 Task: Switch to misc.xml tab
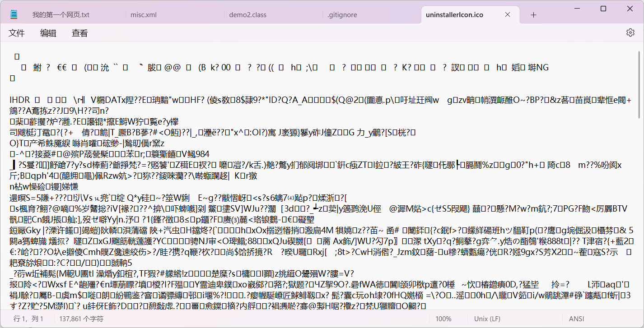click(144, 15)
